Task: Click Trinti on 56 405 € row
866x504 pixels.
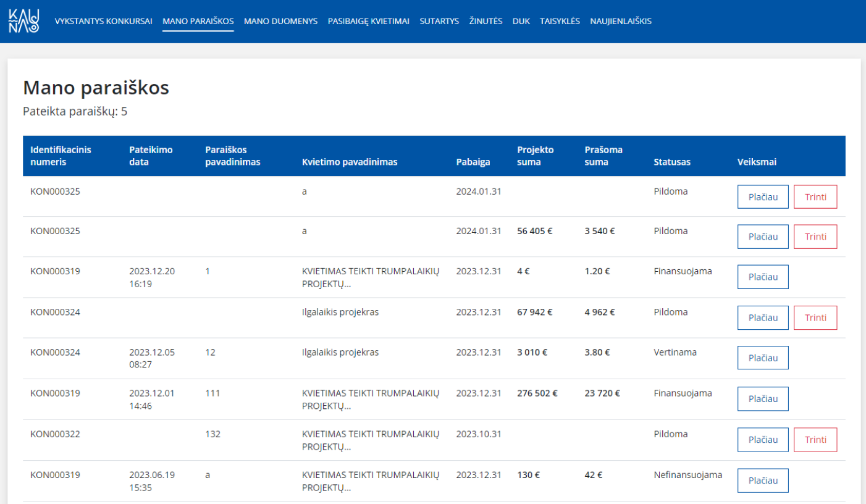Action: click(x=815, y=237)
